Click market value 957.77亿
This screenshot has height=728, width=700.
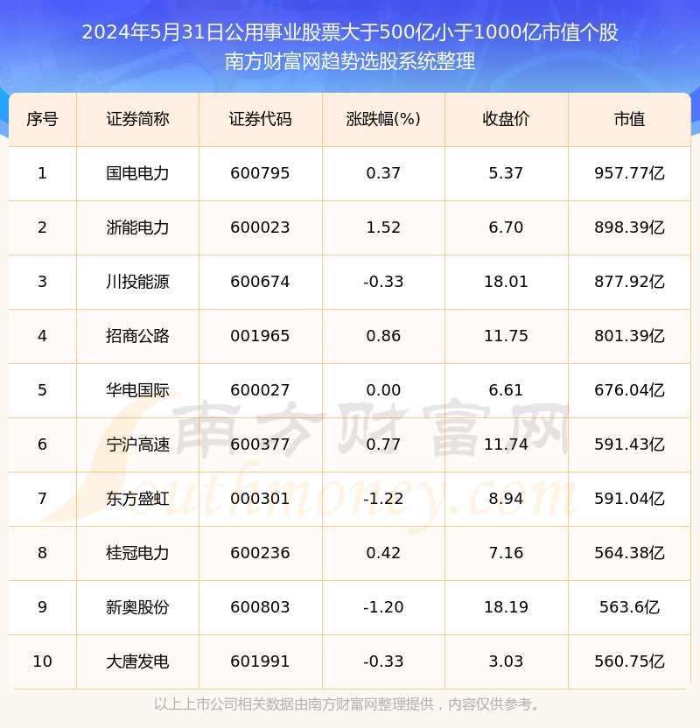click(629, 173)
